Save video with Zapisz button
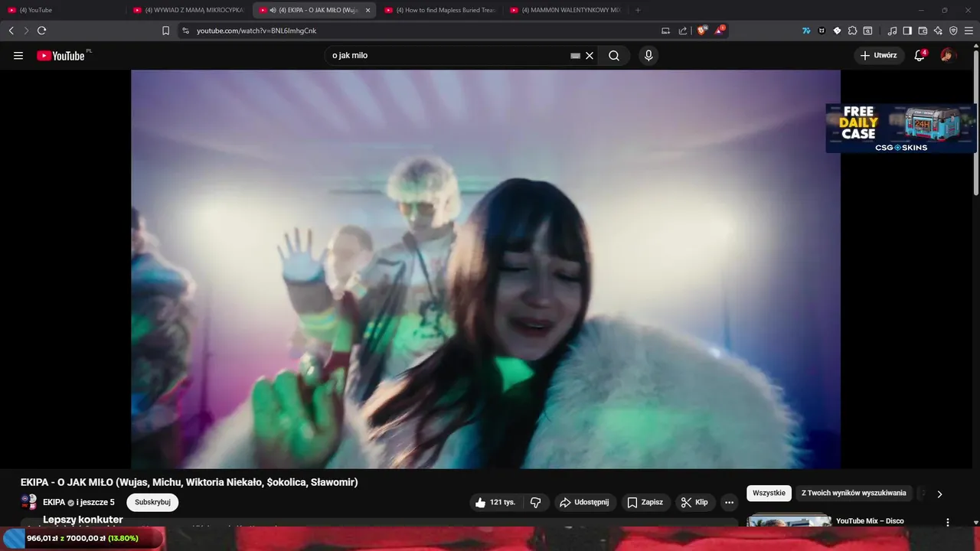Viewport: 980px width, 551px height. point(645,503)
